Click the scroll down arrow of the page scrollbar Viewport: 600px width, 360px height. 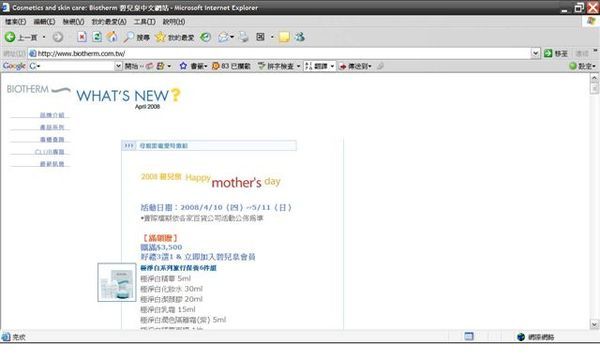[x=594, y=324]
